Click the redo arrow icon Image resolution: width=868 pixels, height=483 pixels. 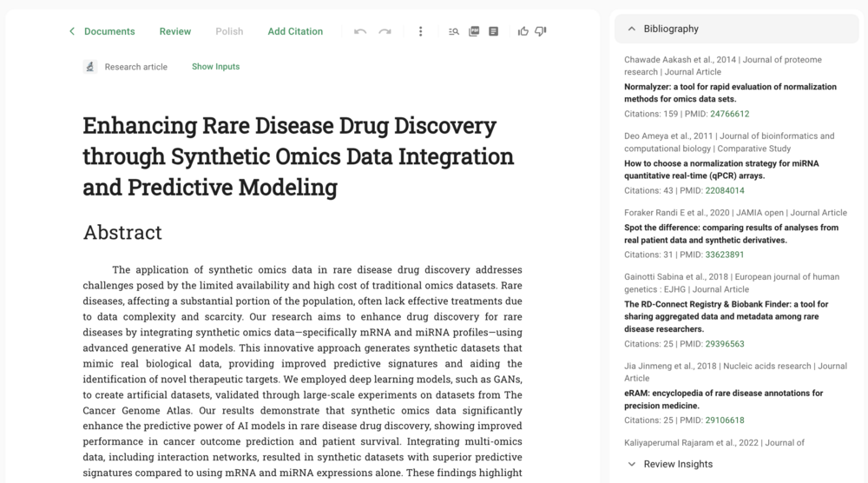(x=385, y=31)
